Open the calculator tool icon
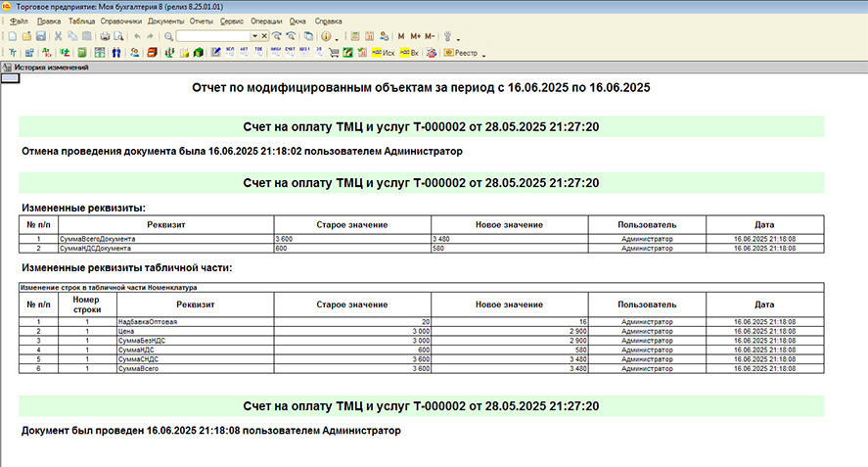Image resolution: width=868 pixels, height=467 pixels. coord(355,36)
